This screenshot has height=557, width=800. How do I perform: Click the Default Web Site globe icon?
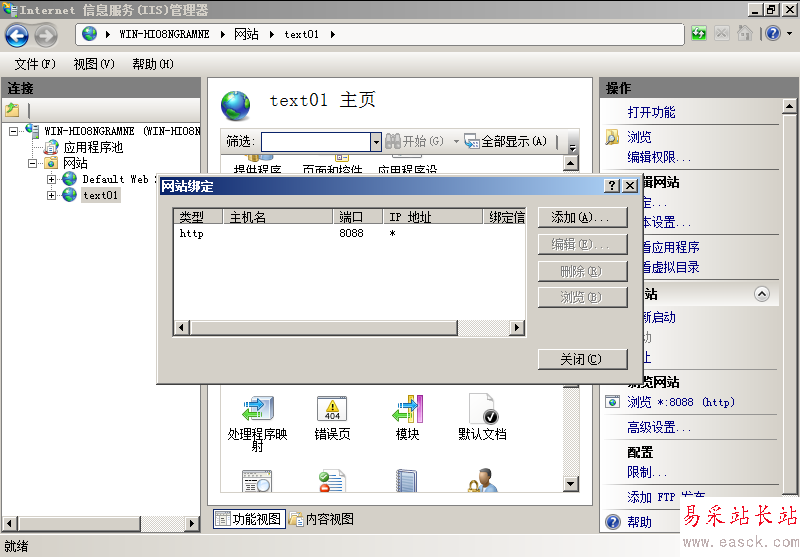click(69, 179)
